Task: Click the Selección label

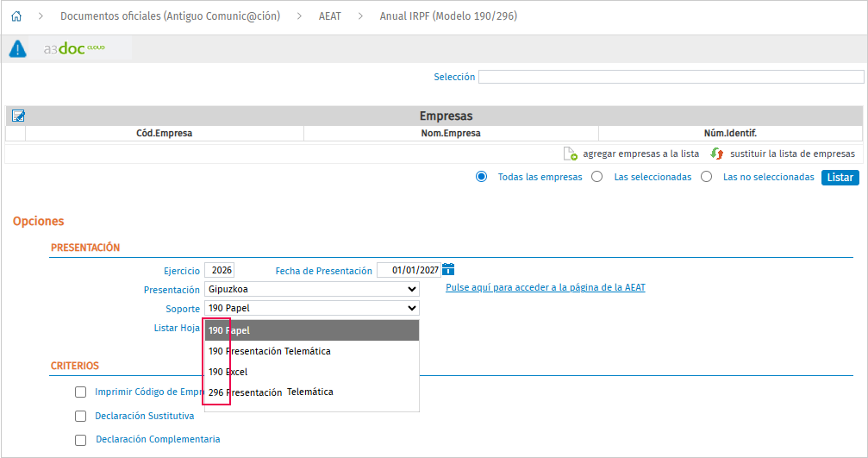Action: click(x=454, y=77)
